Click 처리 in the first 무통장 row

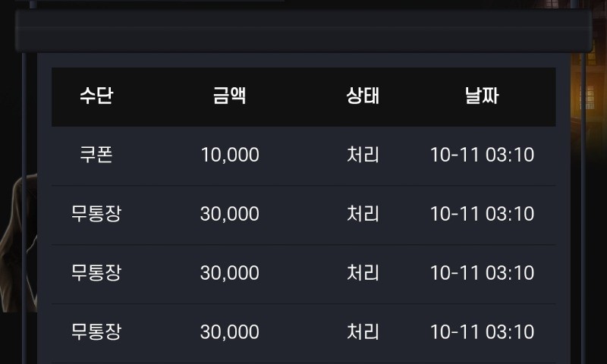tap(363, 214)
